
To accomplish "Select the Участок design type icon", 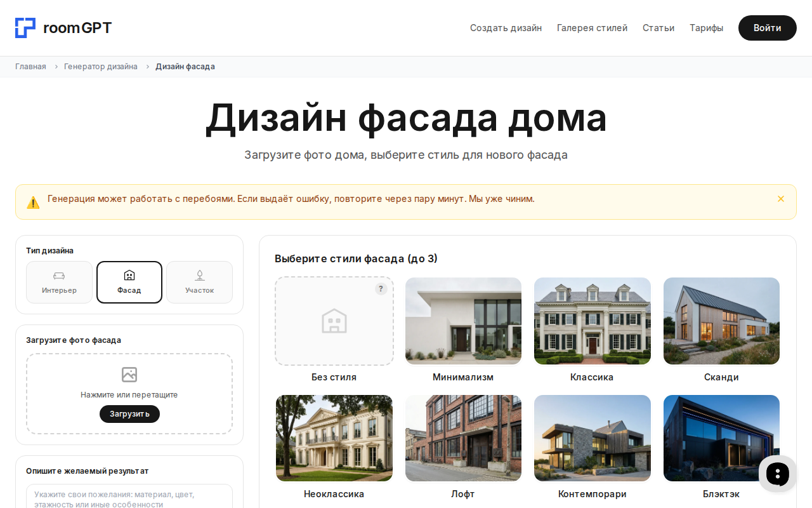I will 199,275.
